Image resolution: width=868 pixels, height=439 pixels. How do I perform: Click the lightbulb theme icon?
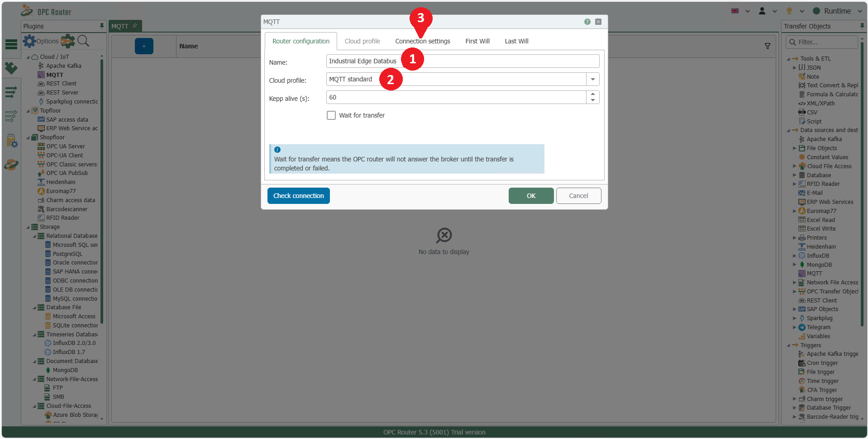click(x=789, y=11)
